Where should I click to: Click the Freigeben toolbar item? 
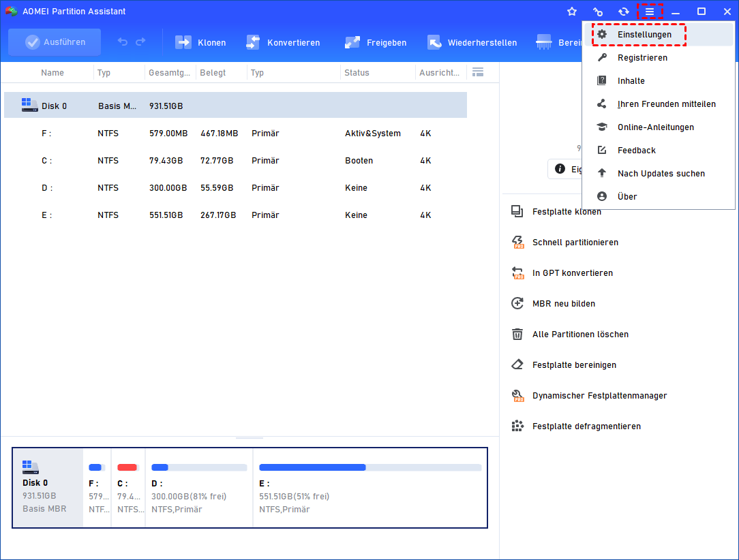[375, 42]
